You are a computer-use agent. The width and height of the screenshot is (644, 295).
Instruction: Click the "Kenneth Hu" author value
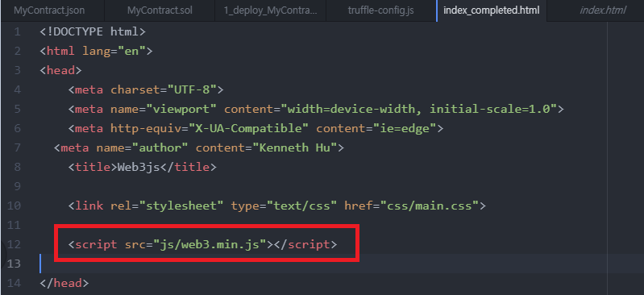click(x=294, y=148)
